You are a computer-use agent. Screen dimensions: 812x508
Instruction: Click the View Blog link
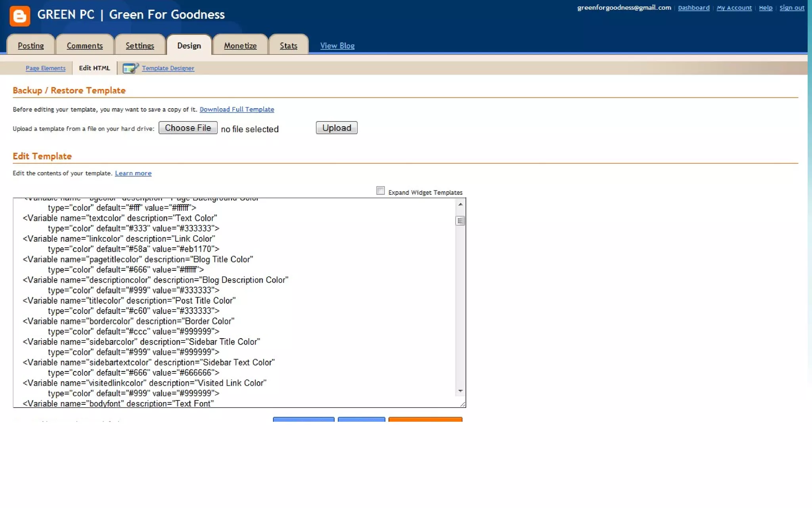coord(337,46)
